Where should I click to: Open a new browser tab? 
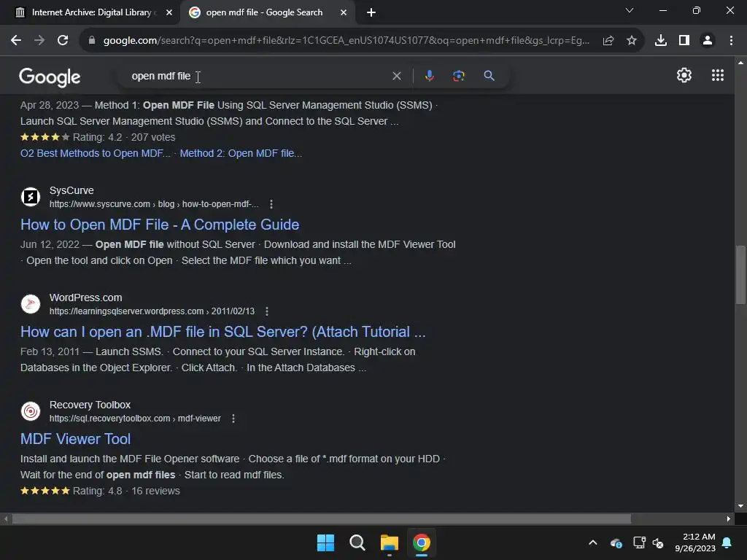tap(371, 12)
